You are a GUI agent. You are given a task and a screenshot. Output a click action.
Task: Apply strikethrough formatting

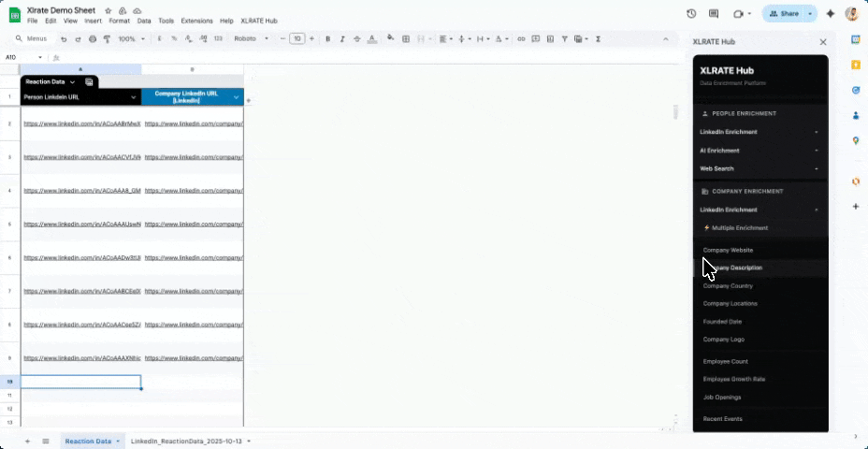coord(357,38)
